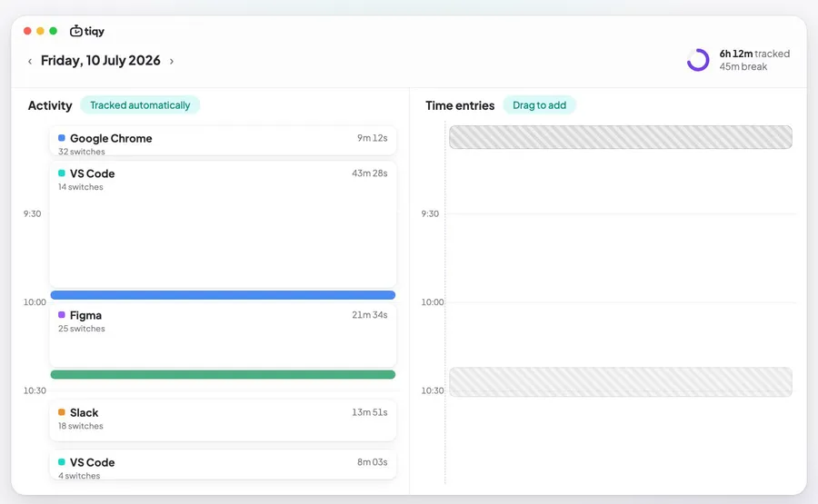Click the orange Slack color dot
This screenshot has height=504, width=818.
click(62, 412)
